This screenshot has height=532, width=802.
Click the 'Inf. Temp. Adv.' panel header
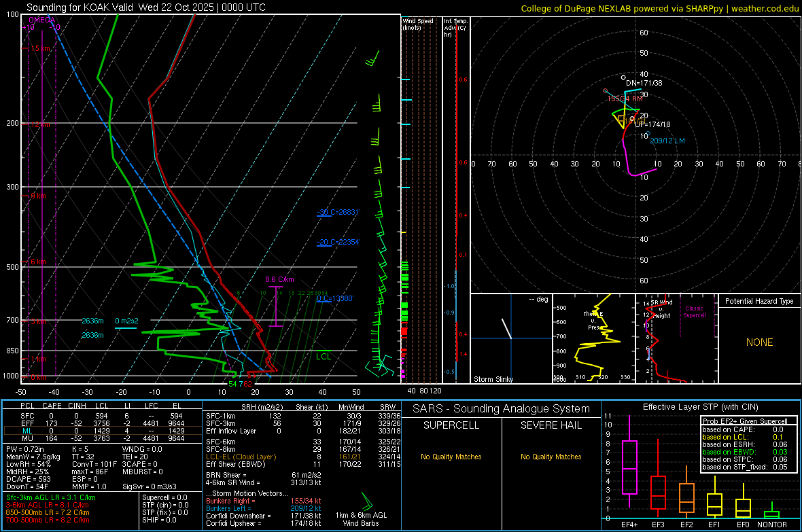pyautogui.click(x=455, y=27)
